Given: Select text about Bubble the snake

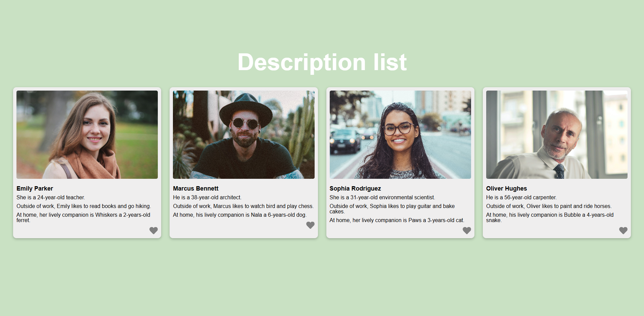Looking at the screenshot, I should (550, 217).
